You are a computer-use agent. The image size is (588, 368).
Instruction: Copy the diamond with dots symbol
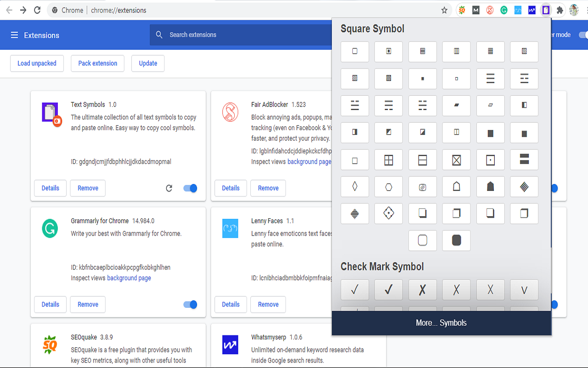(389, 213)
